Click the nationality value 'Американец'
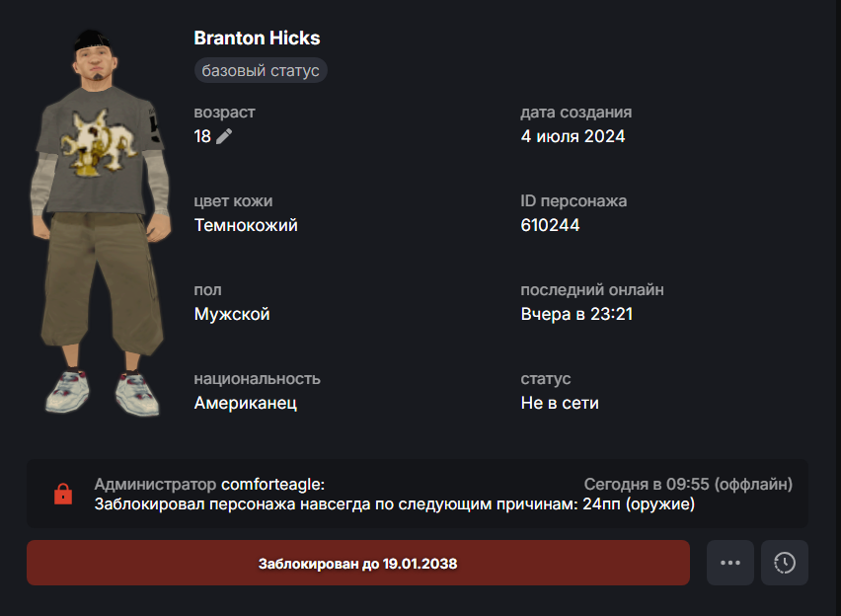The image size is (841, 616). click(x=246, y=403)
